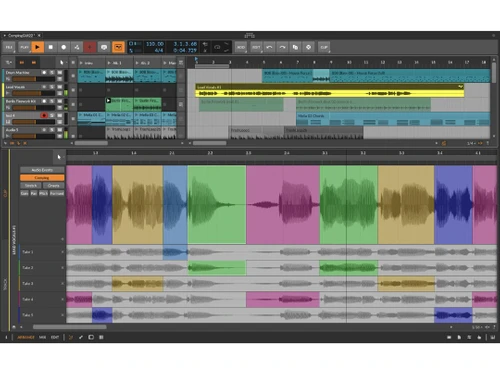The image size is (500, 375).
Task: Close the CompingEdit project tab
Action: [x=39, y=35]
